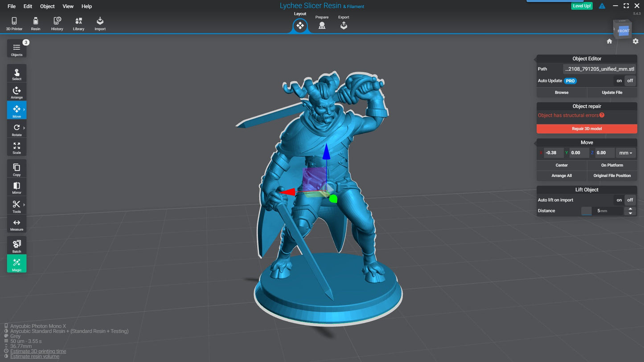The image size is (644, 362).
Task: Collapse the Object Editor panel
Action: coord(535,58)
